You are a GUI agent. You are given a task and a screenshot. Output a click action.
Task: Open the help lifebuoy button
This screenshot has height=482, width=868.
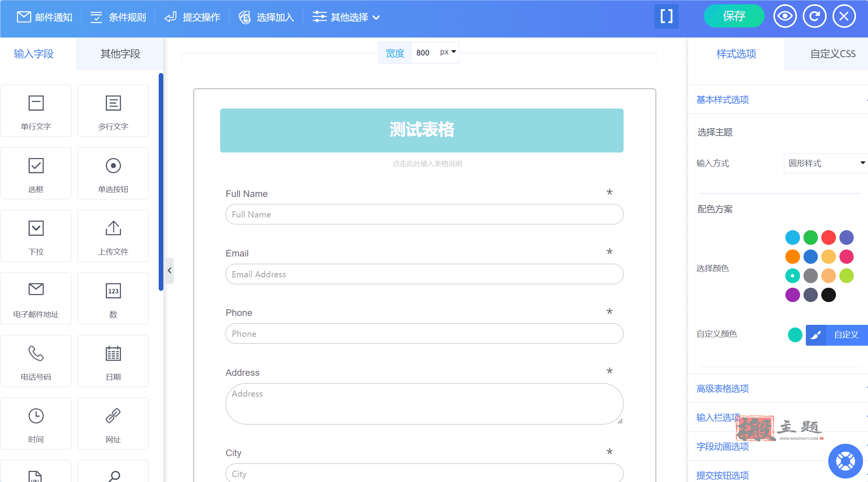(x=846, y=461)
